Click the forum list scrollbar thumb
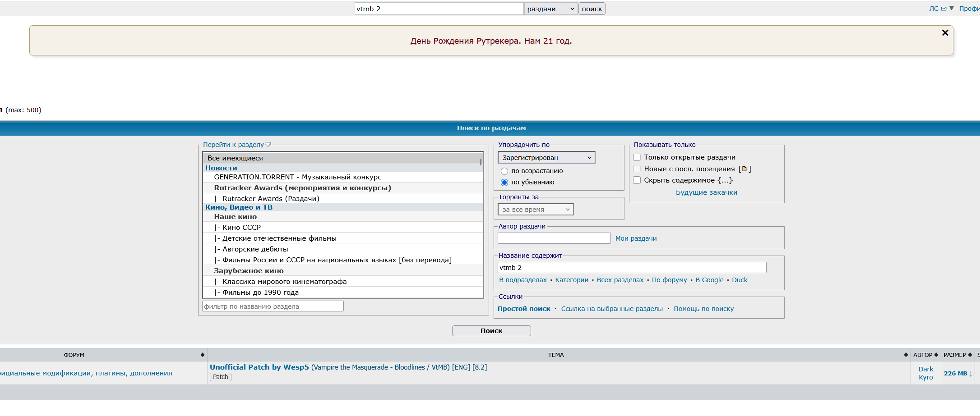 [x=481, y=161]
